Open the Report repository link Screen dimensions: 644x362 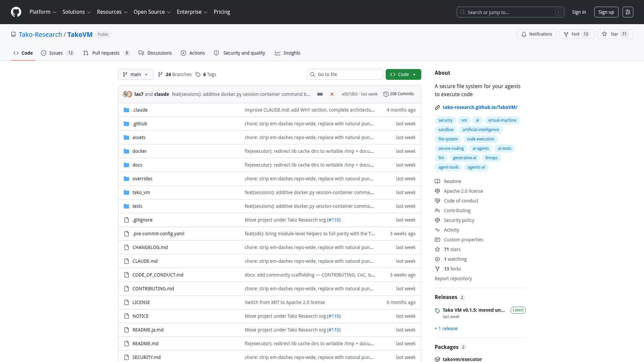(x=453, y=279)
